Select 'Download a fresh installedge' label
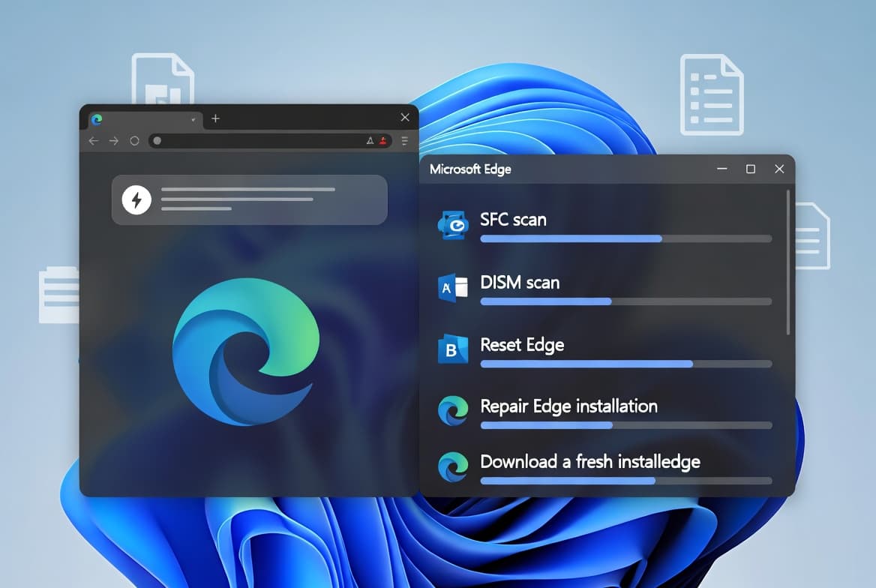Screen dimensions: 876x588 click(x=590, y=462)
